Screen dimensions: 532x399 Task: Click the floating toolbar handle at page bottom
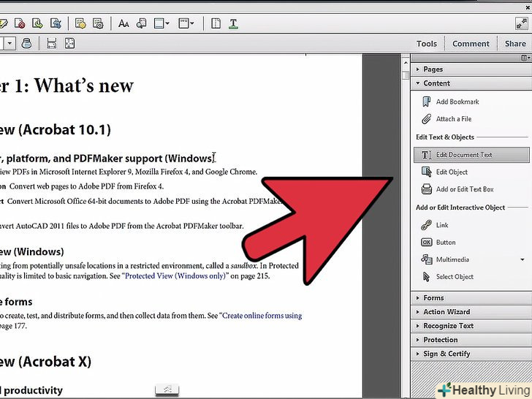[x=167, y=389]
